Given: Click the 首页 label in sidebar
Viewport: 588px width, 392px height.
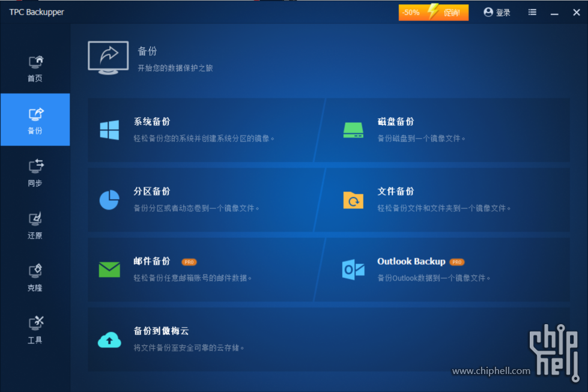Looking at the screenshot, I should pos(35,78).
